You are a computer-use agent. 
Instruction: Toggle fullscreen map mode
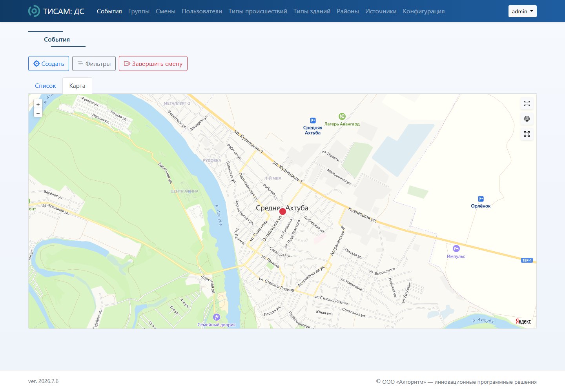coord(527,103)
